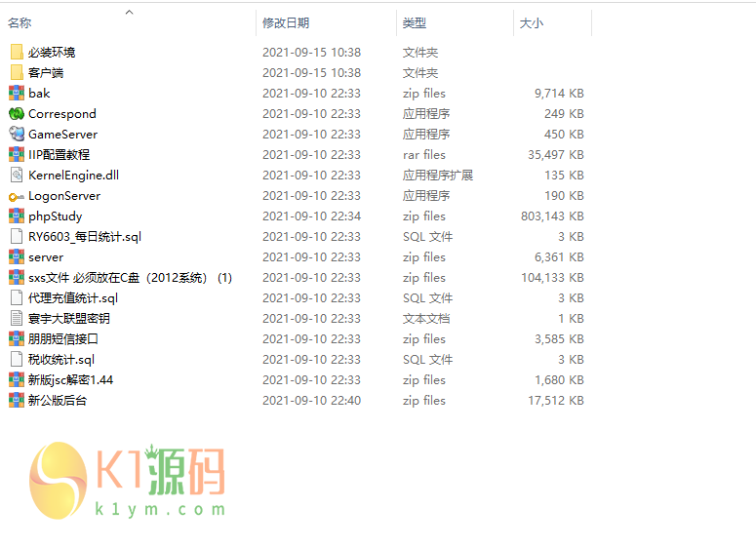
Task: Click the 代理充值统计.sql file icon
Action: coord(17,297)
